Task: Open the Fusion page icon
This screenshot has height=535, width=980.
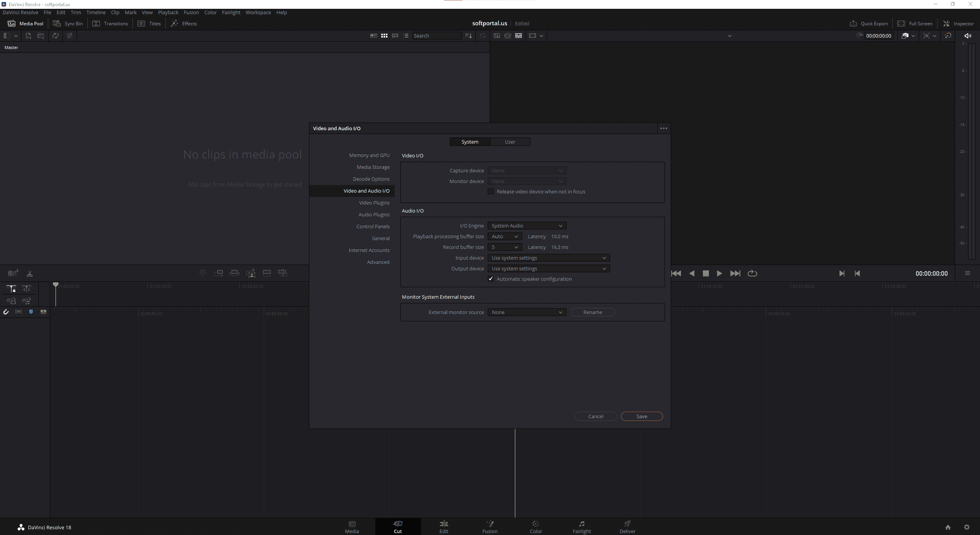Action: point(490,524)
